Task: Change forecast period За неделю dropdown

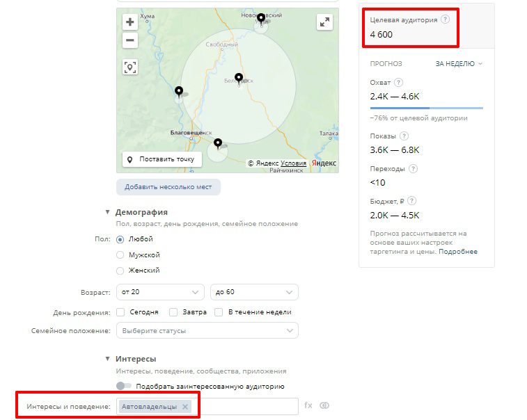Action: (x=459, y=64)
